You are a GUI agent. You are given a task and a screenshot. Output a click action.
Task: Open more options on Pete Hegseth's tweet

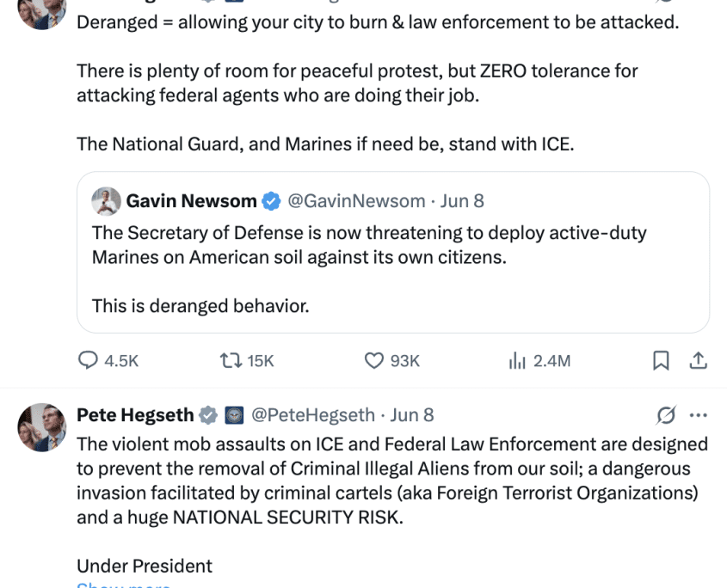click(699, 416)
